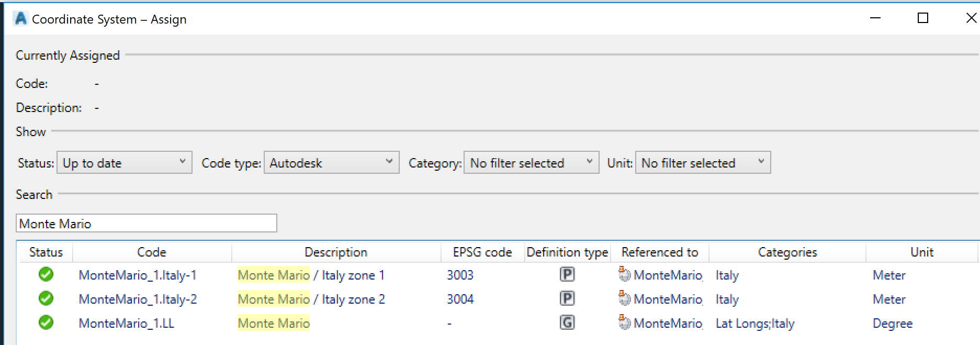Select the MonteMario_1.Italy-1 coordinate system row
This screenshot has width=980, height=345.
(x=138, y=275)
